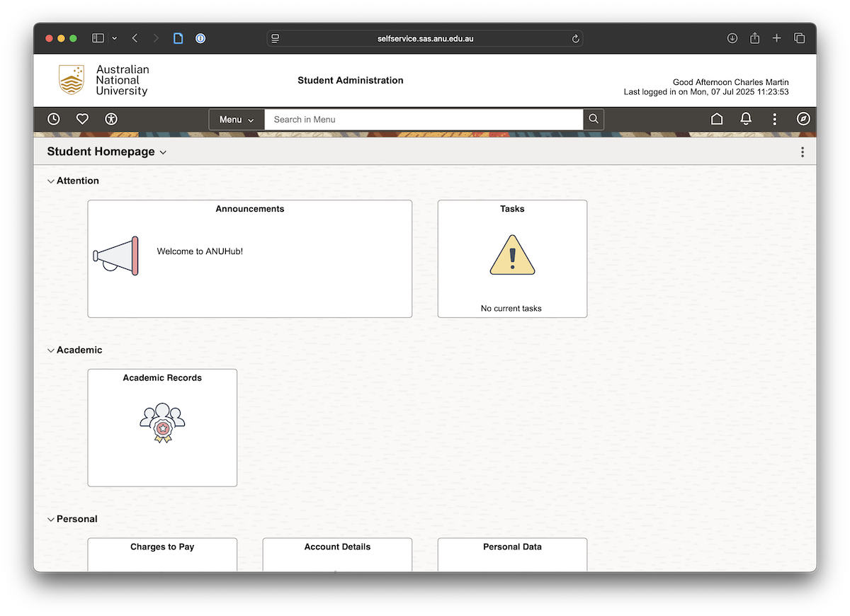Collapse the Attention section

[x=50, y=181]
